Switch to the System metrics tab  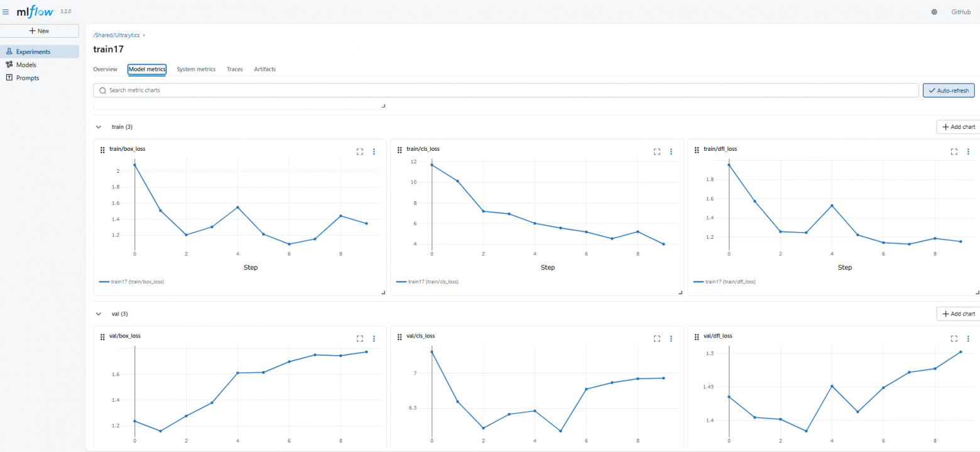(x=196, y=69)
